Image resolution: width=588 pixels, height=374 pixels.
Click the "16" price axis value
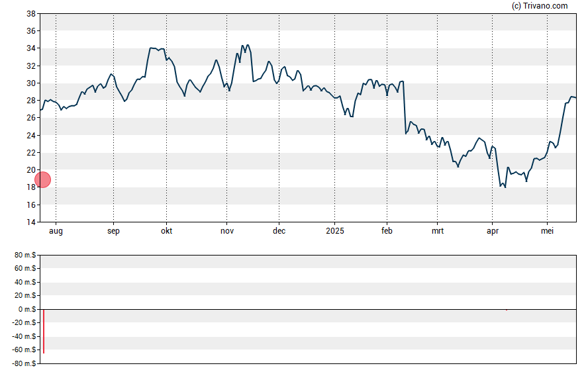[30, 205]
